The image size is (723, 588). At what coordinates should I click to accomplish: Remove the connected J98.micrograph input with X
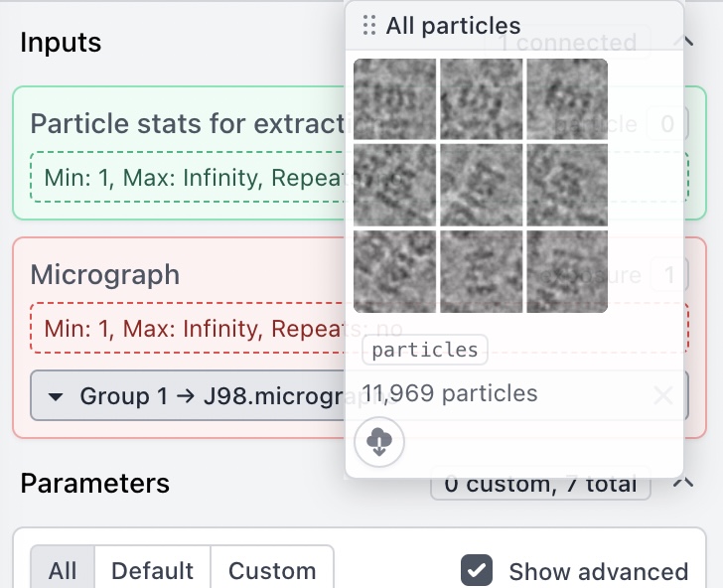coord(663,396)
